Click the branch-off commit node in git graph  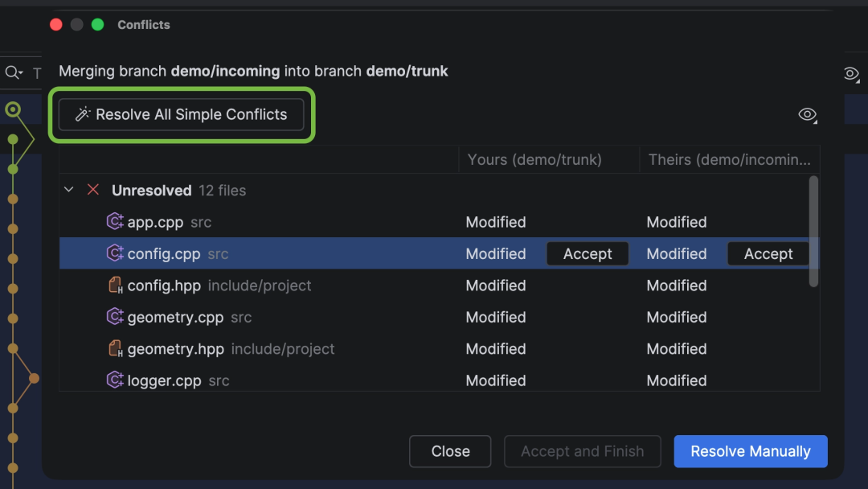tap(34, 378)
